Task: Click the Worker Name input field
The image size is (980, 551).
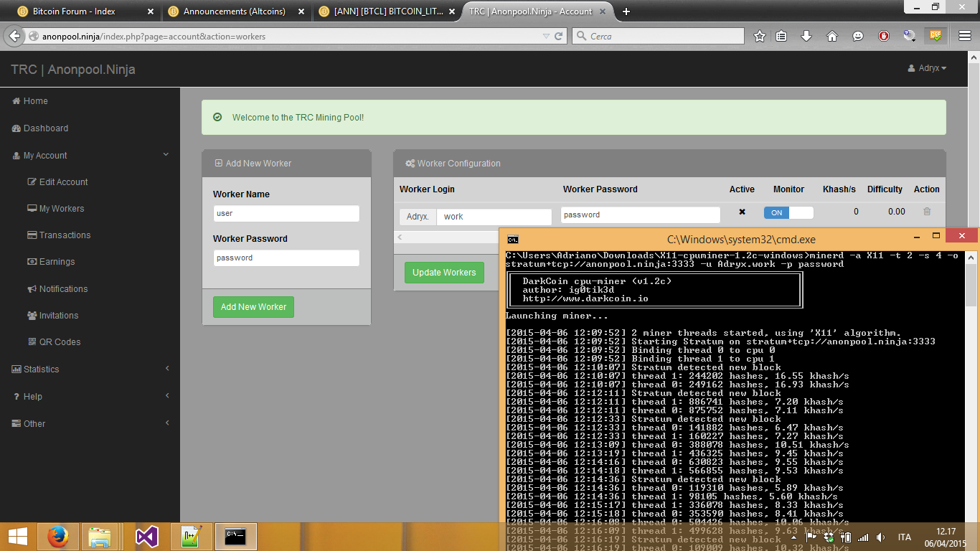Action: [x=286, y=214]
